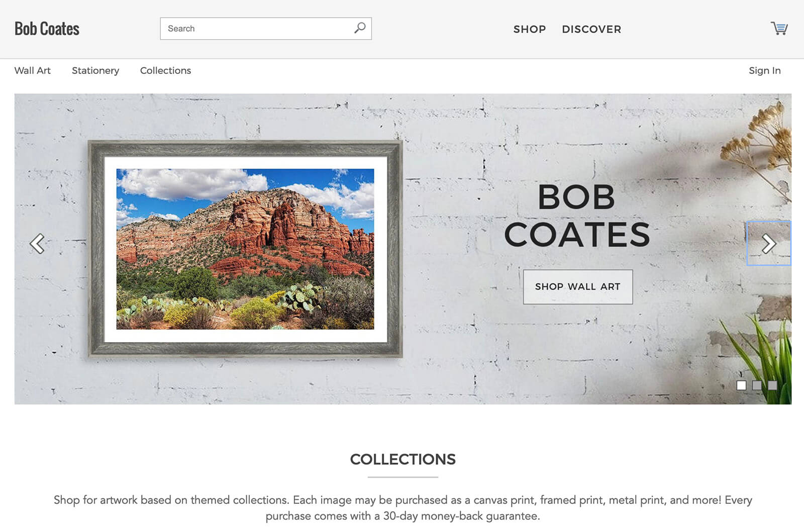Image resolution: width=804 pixels, height=532 pixels.
Task: Select the third carousel indicator square
Action: (x=772, y=385)
